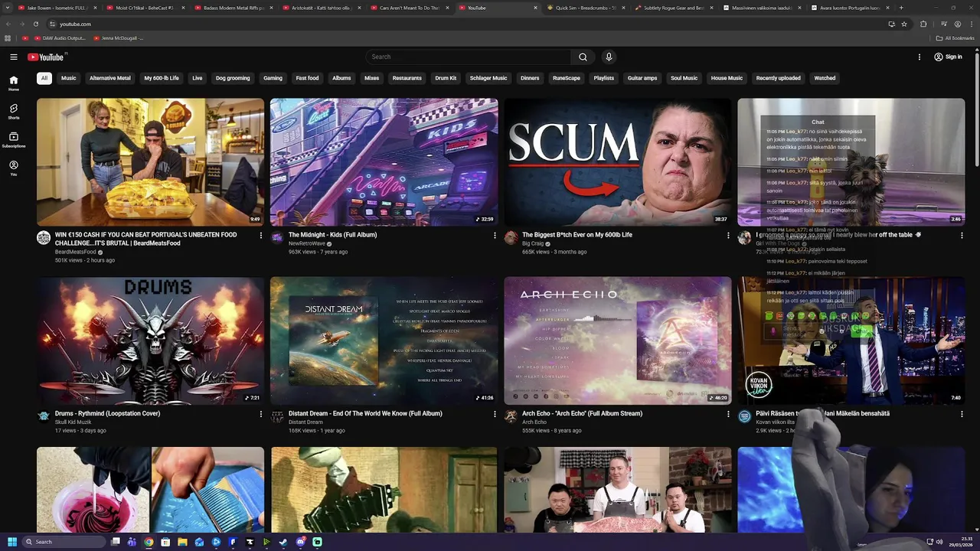This screenshot has width=980, height=551.
Task: Open a new Chrome tab
Action: click(901, 8)
